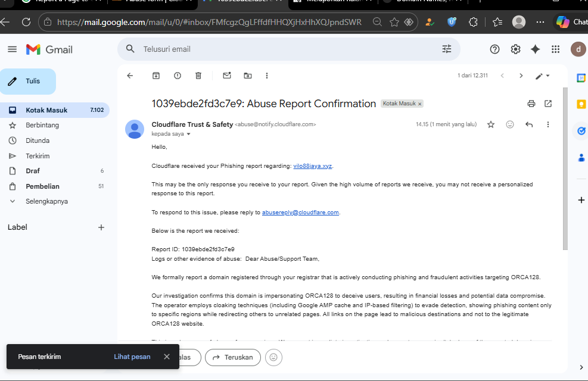Click Teruskan to forward the email
The image size is (588, 381).
point(233,357)
